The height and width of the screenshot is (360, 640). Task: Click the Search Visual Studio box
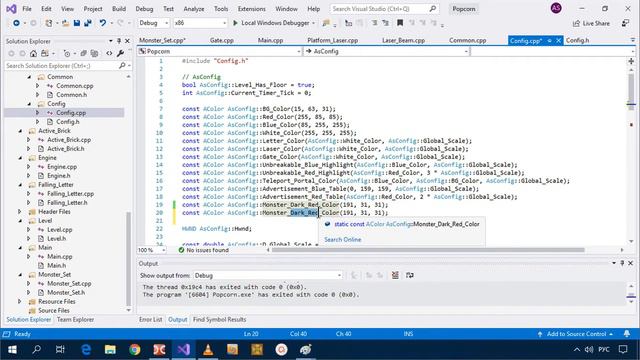pos(384,9)
